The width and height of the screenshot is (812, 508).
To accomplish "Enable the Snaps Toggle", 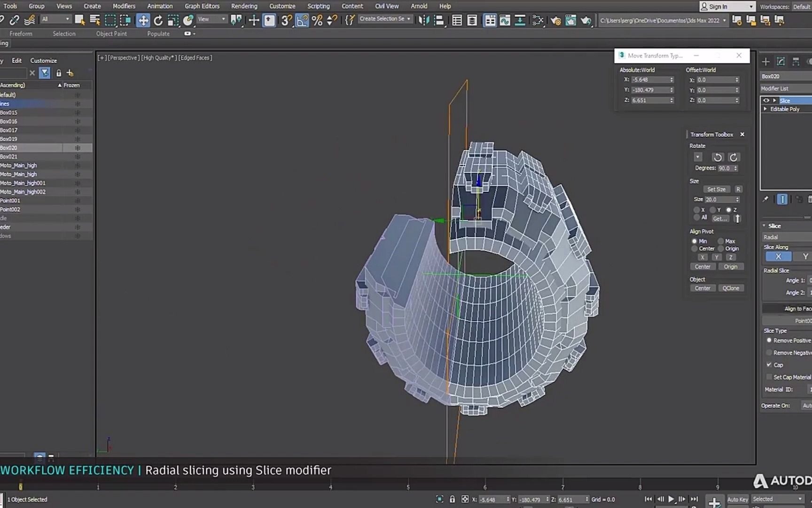I will pyautogui.click(x=286, y=20).
